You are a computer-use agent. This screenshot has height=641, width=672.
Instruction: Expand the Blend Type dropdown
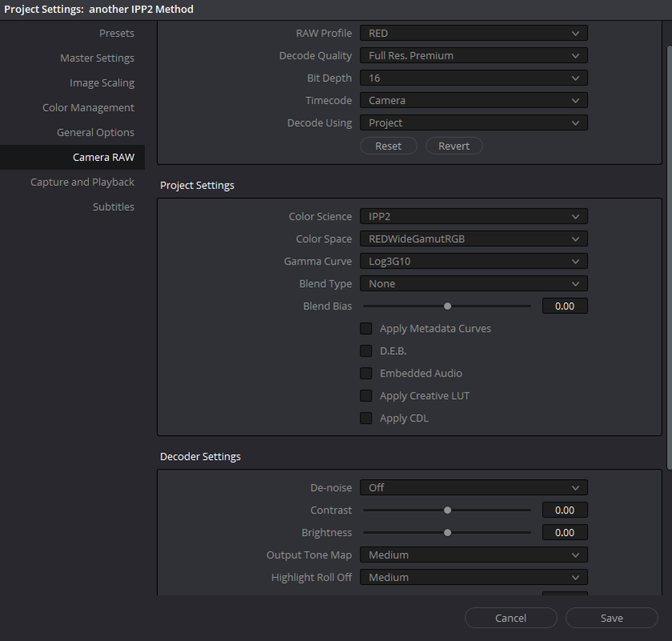(x=473, y=284)
